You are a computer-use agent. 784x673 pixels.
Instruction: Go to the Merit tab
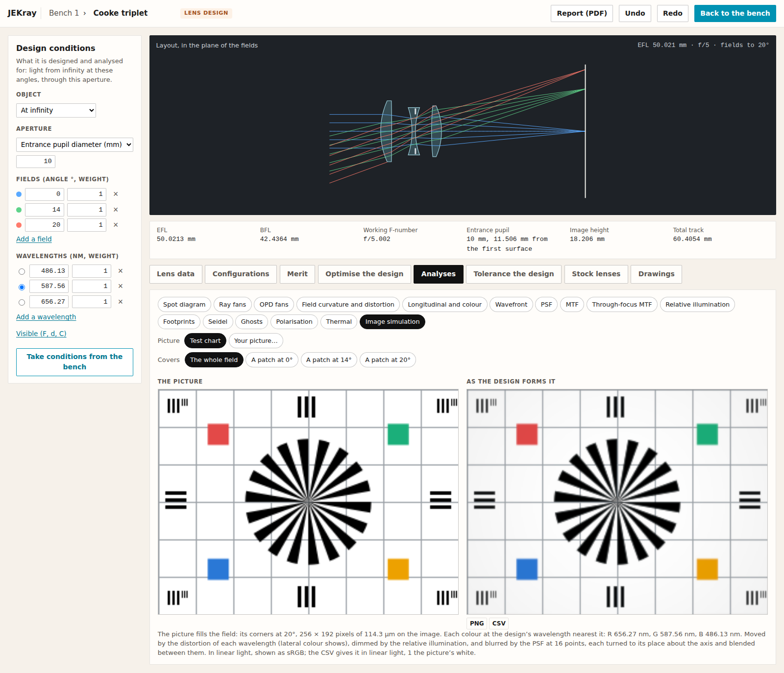[x=297, y=274]
